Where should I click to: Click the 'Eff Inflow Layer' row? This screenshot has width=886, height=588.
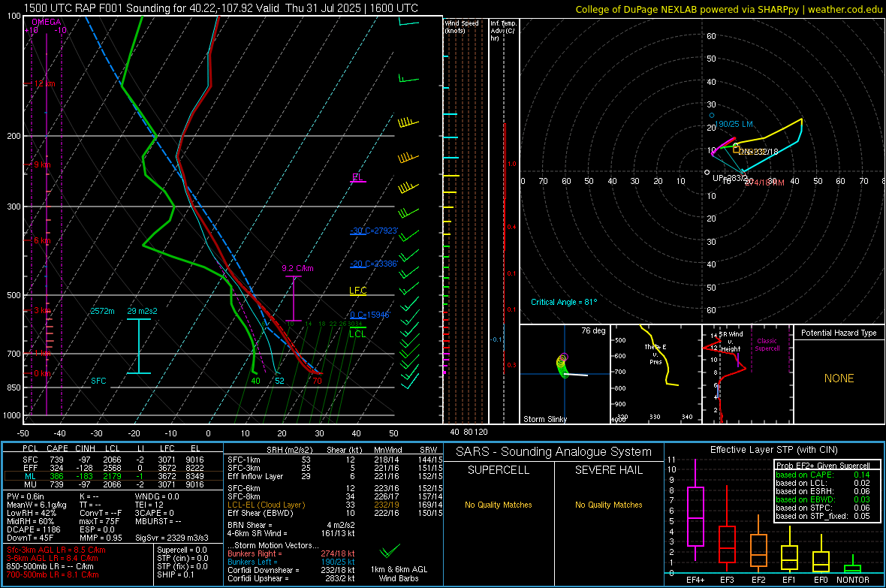click(x=334, y=476)
